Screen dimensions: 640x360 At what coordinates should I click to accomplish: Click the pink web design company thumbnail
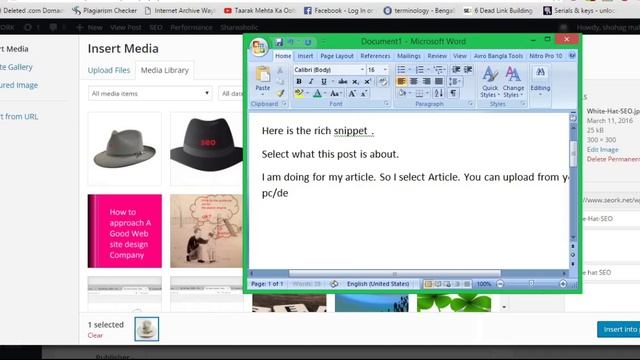pyautogui.click(x=124, y=231)
